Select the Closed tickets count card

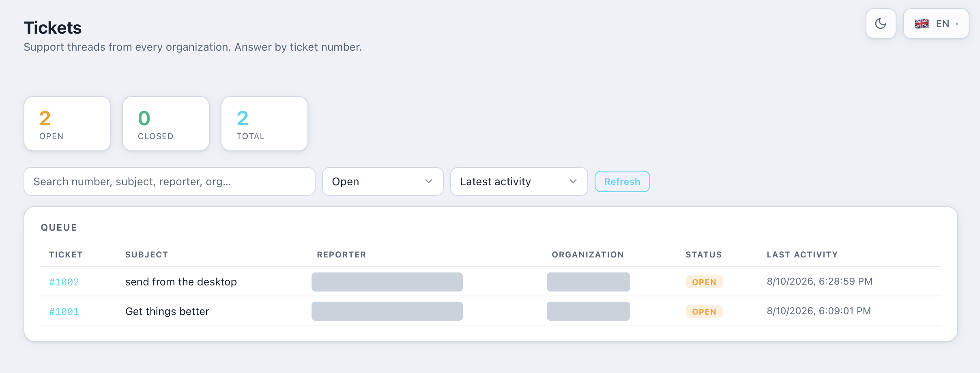pyautogui.click(x=166, y=124)
